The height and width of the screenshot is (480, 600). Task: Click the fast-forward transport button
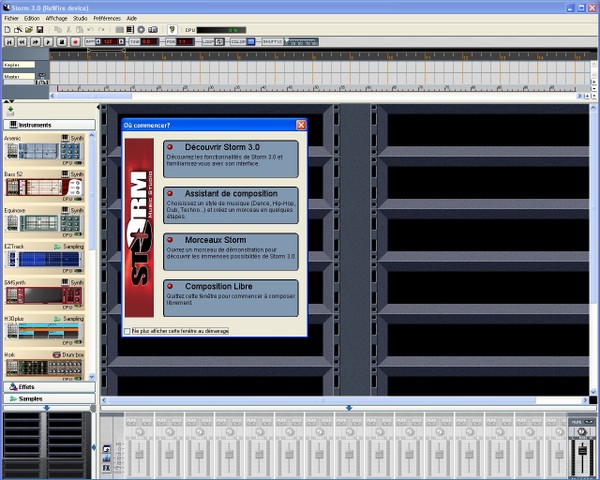[35, 42]
